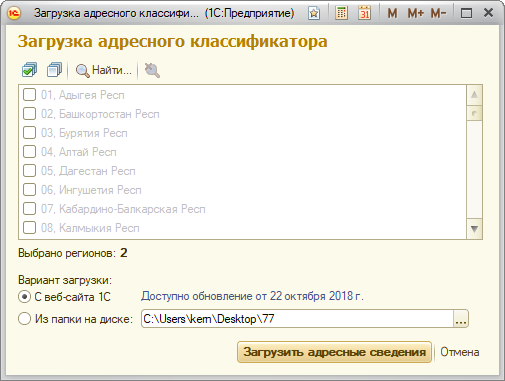
Task: Click the scrollbar down arrow
Action: pyautogui.click(x=474, y=229)
